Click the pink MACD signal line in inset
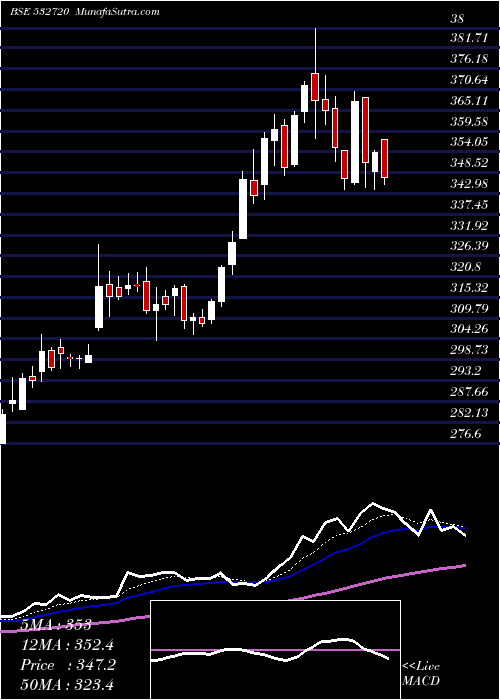 pyautogui.click(x=275, y=650)
